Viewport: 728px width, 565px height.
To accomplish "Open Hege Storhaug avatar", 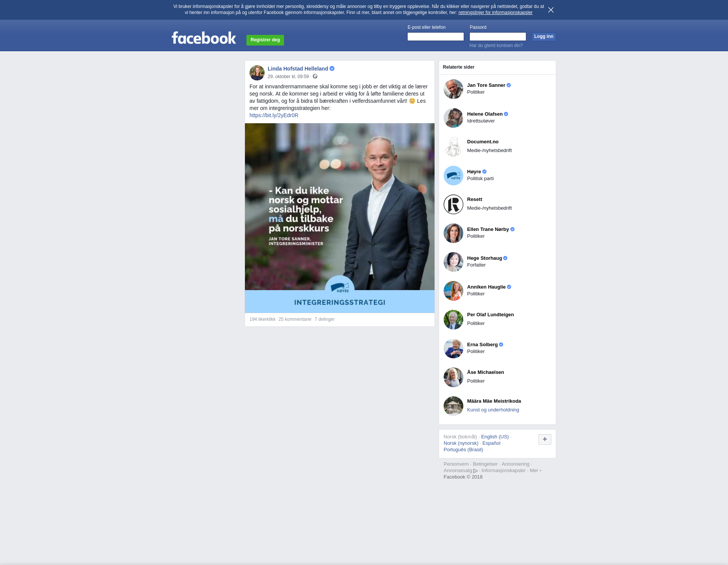I will 453,262.
